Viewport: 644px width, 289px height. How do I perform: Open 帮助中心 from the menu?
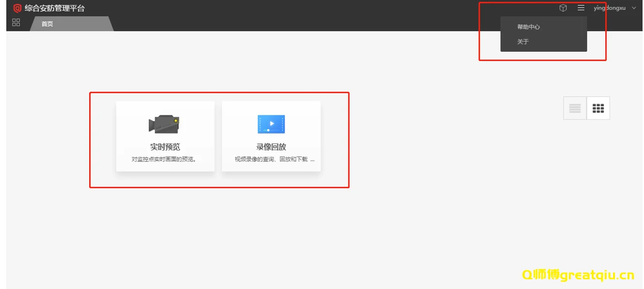pos(527,27)
